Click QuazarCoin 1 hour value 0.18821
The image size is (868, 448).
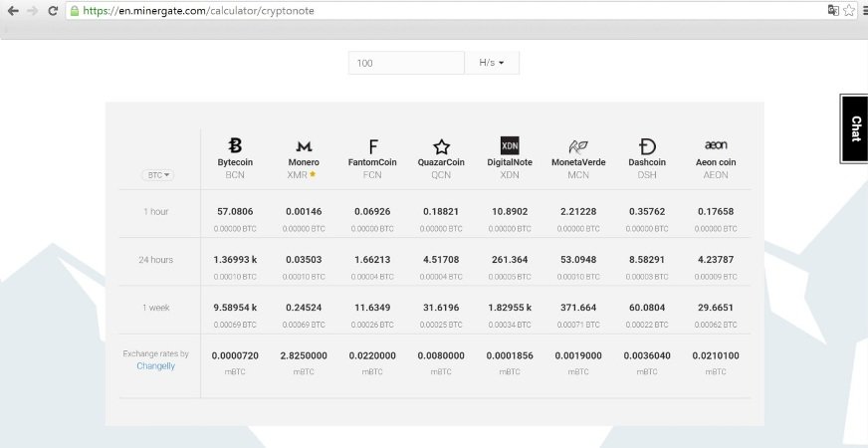tap(441, 211)
